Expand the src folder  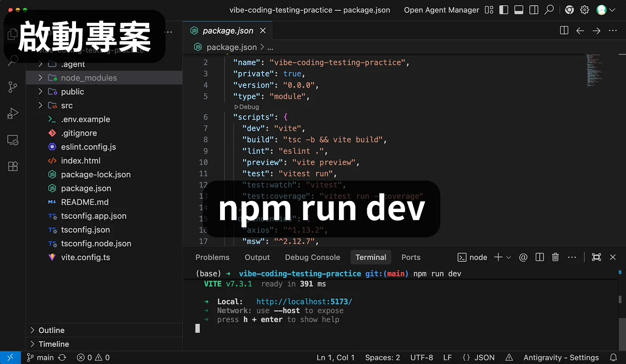40,105
